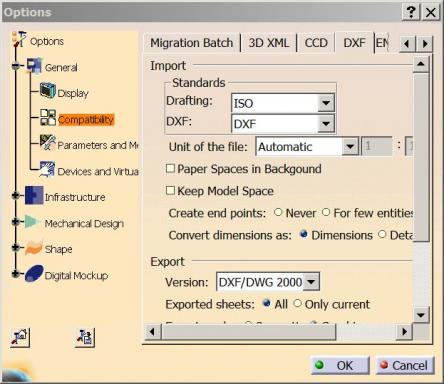Click the horizontal scrollbar right arrow
444x384 pixels.
404,332
